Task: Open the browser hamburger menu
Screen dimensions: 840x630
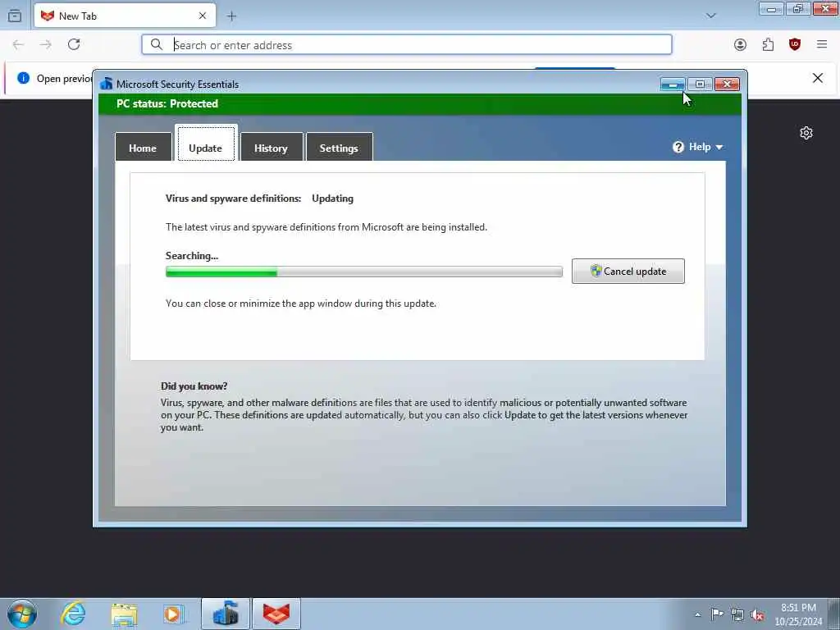Action: coord(822,44)
